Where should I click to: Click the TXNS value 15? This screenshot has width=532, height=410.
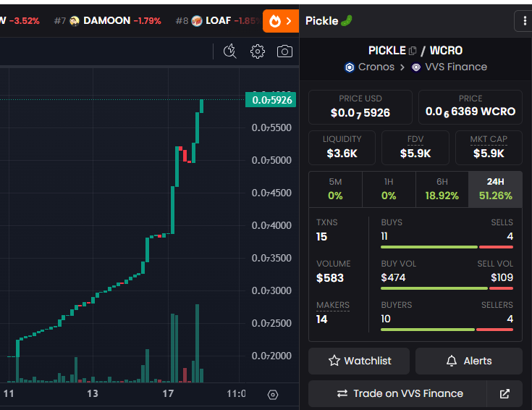tap(321, 237)
